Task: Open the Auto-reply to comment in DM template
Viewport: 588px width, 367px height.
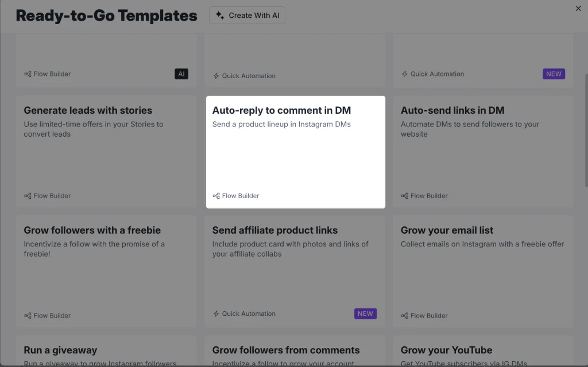Action: pos(296,152)
